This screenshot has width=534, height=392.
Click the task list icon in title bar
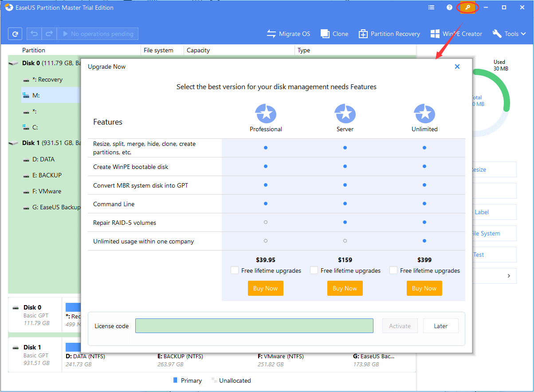[x=431, y=8]
